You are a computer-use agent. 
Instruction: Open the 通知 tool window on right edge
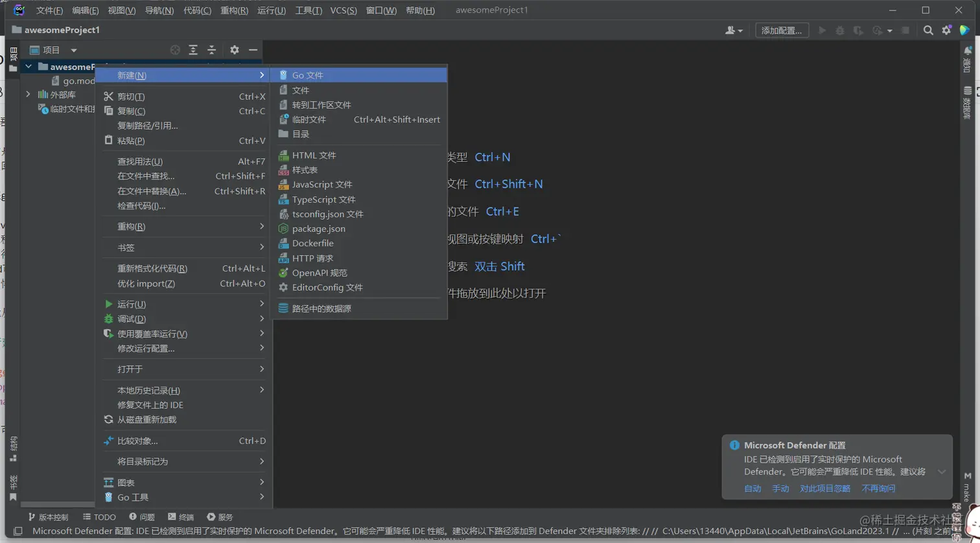tap(968, 60)
